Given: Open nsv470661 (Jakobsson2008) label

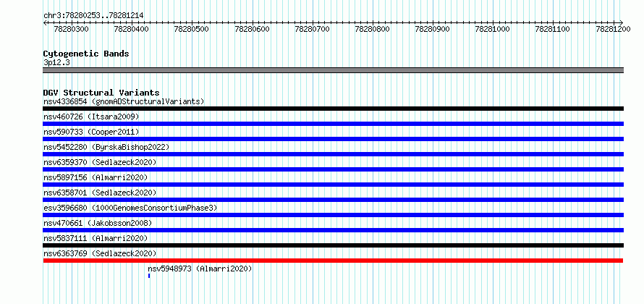Looking at the screenshot, I should 98,223.
